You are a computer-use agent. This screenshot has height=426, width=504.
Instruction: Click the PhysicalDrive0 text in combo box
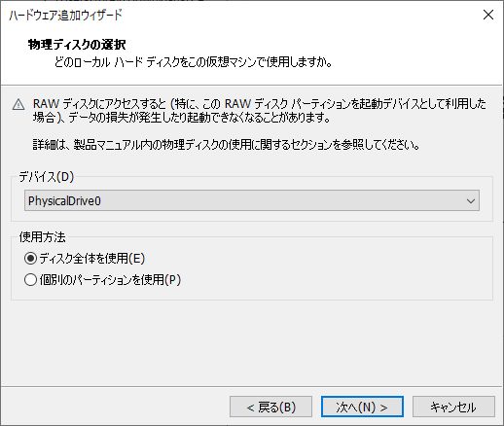tap(64, 201)
